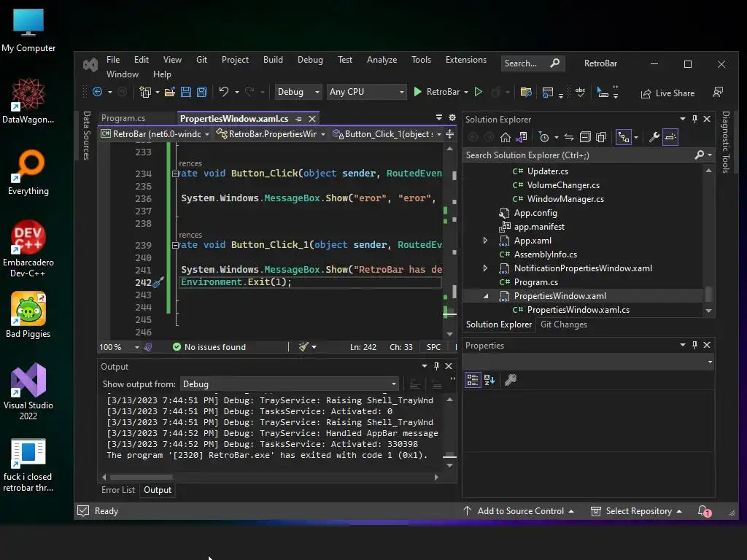Open Find in Files folder-search icon
The width and height of the screenshot is (747, 560).
coord(526,92)
